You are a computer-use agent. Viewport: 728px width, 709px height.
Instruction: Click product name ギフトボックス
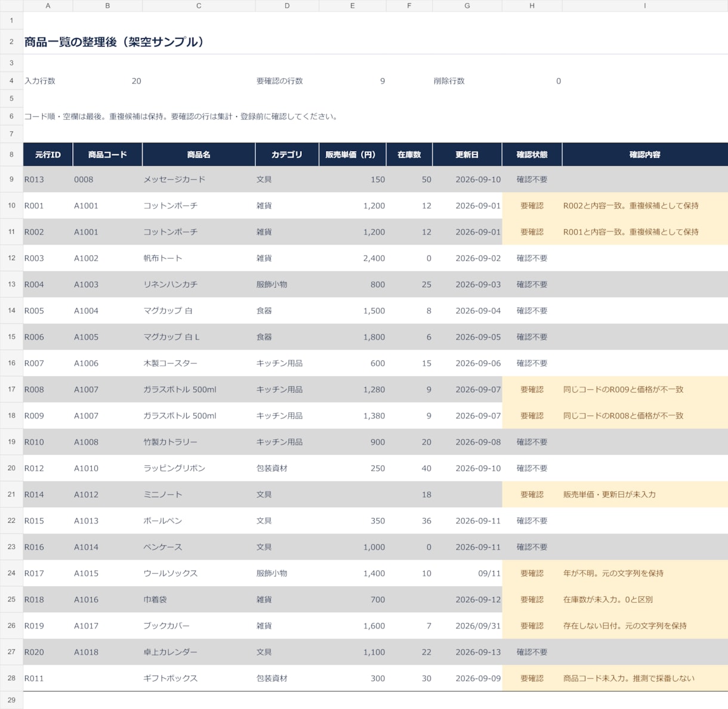coord(171,679)
